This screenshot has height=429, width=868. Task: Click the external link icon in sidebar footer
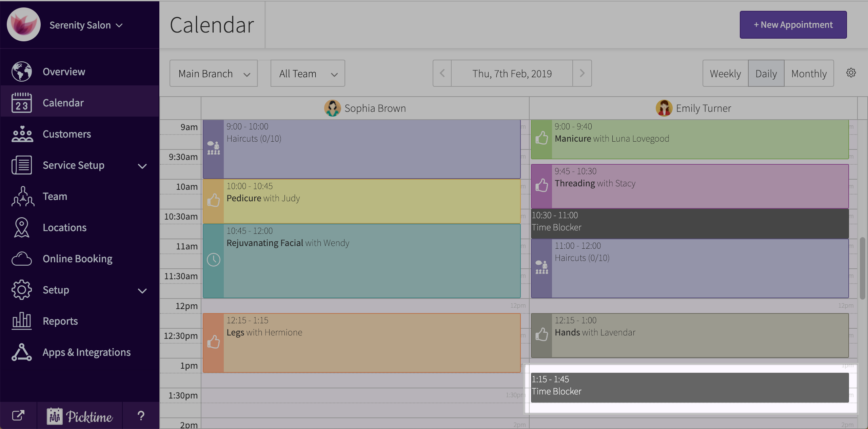[18, 415]
